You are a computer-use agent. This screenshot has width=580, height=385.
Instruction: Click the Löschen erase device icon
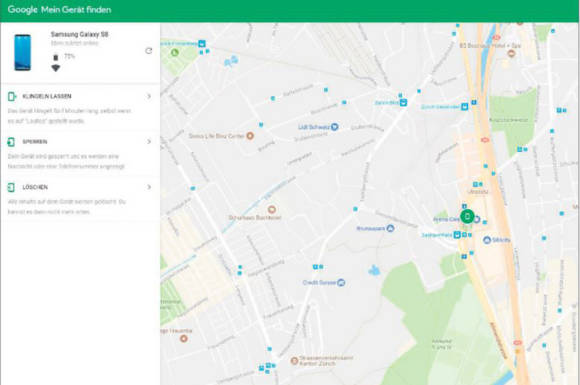(x=11, y=187)
